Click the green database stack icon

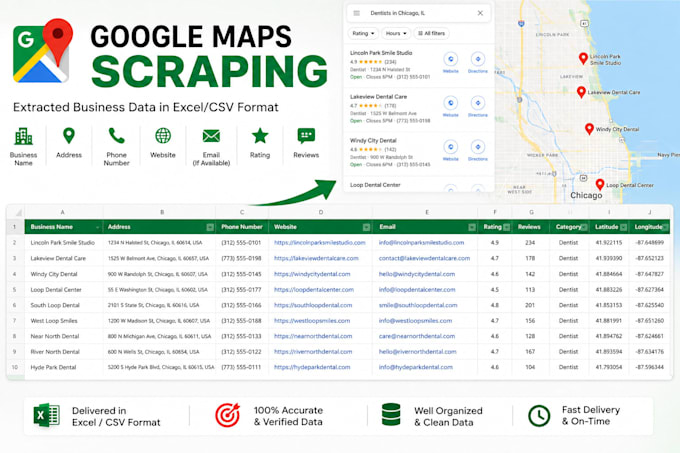coord(391,414)
